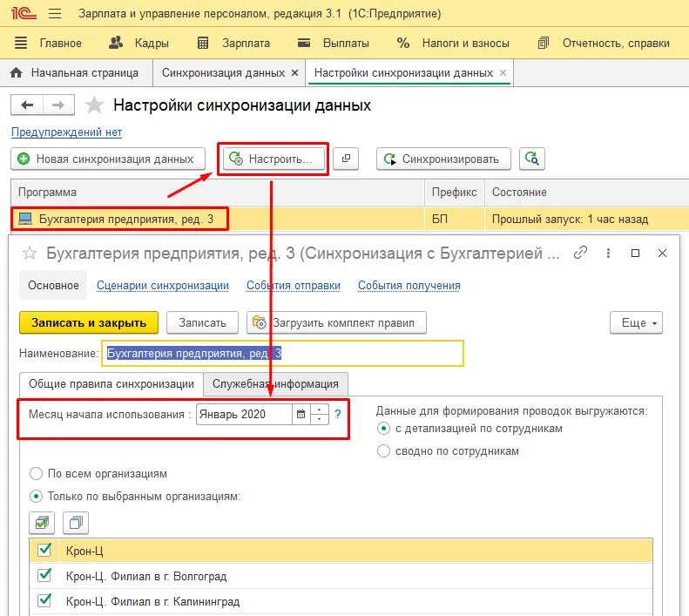The image size is (689, 616).
Task: Click the star icon in the Бухгалтерия dialog header
Action: [30, 254]
